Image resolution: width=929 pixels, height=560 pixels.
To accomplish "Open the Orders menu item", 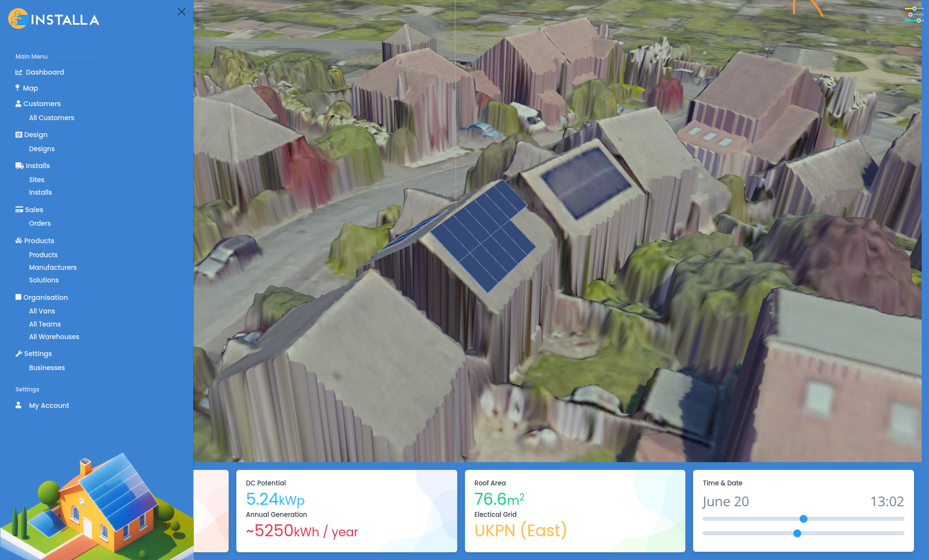I will click(40, 223).
